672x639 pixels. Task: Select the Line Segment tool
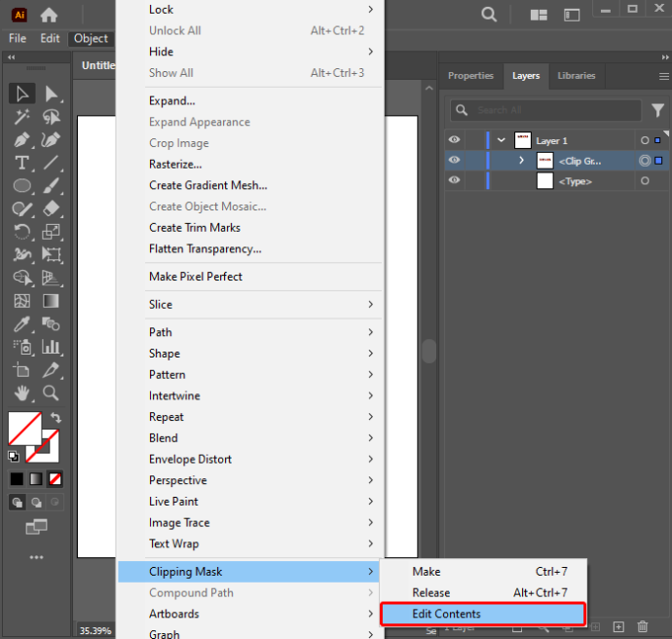[51, 163]
